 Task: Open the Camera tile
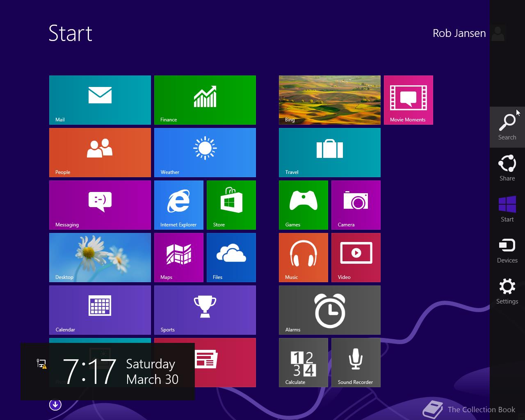(356, 205)
